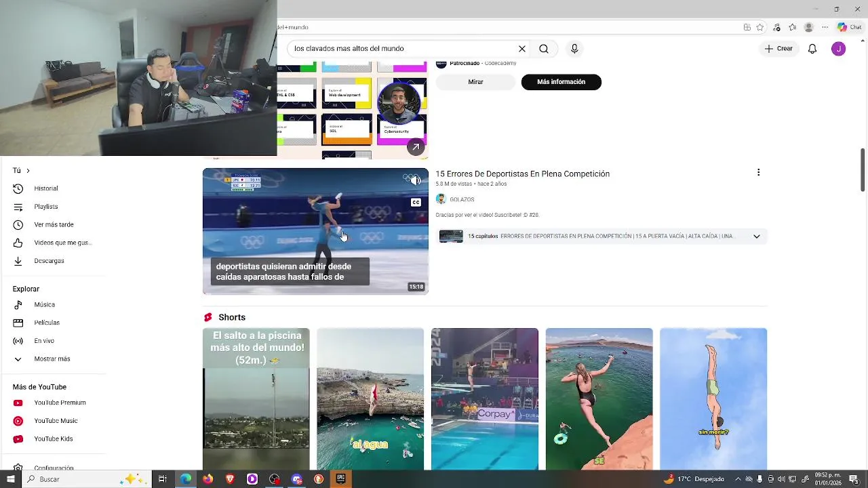Open the 'sin morir?' cartoon diver Short
Screen dimensions: 868x488
coord(713,399)
